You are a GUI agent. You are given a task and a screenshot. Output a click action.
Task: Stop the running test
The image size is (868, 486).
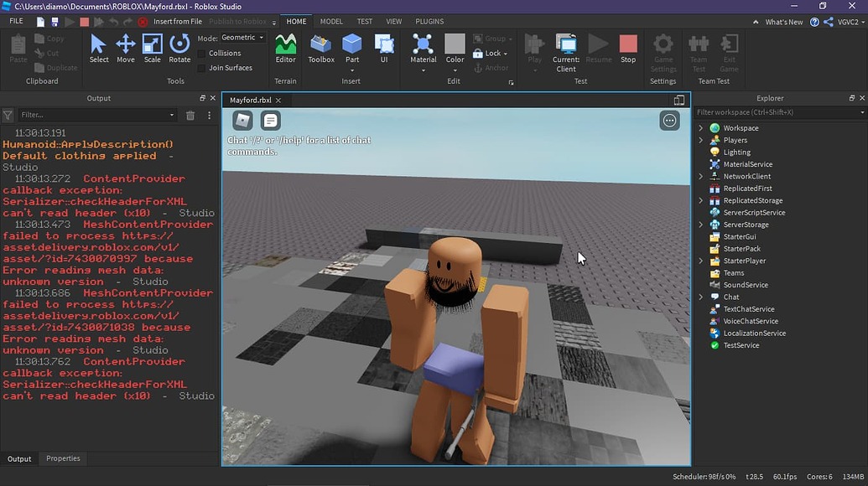(x=628, y=48)
